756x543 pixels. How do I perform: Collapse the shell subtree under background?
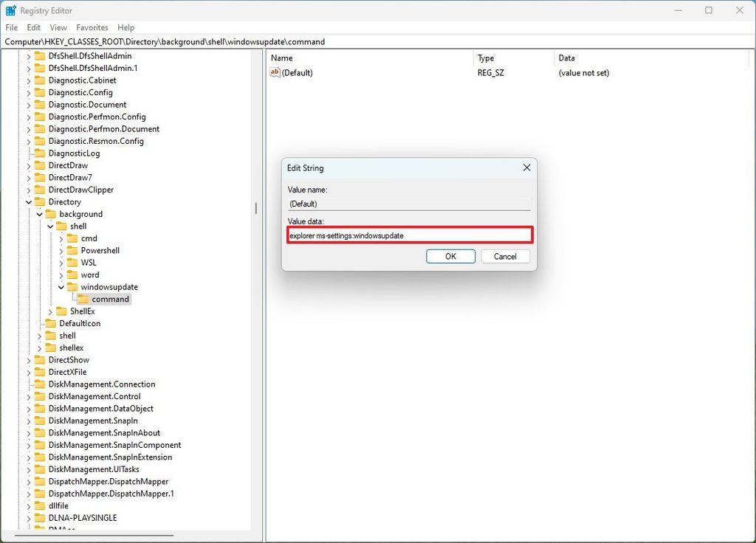coord(49,226)
